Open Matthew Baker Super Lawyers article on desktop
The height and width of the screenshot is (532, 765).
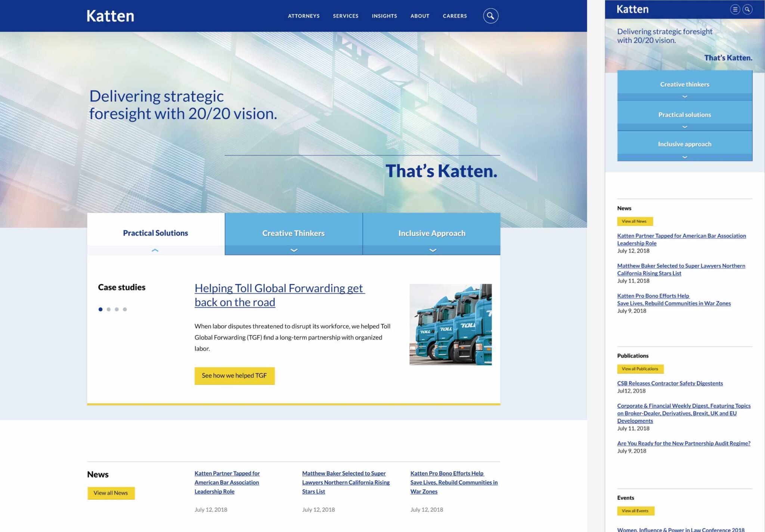pyautogui.click(x=346, y=482)
